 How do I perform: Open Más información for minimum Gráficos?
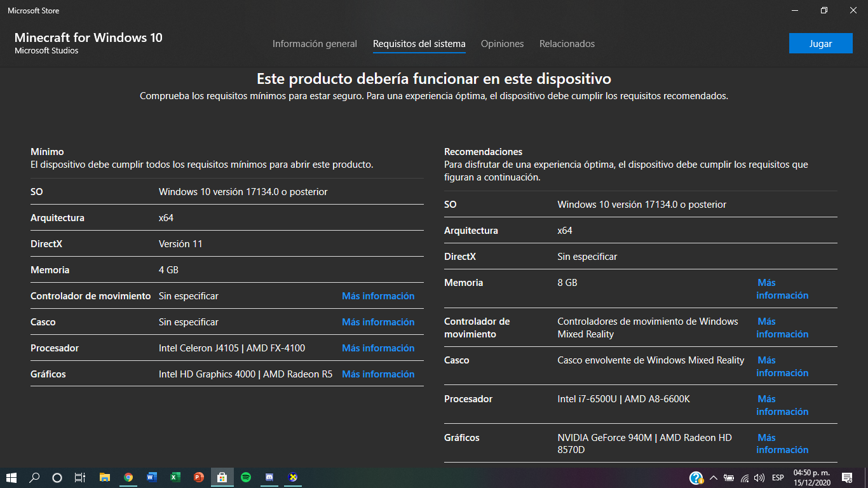point(378,374)
